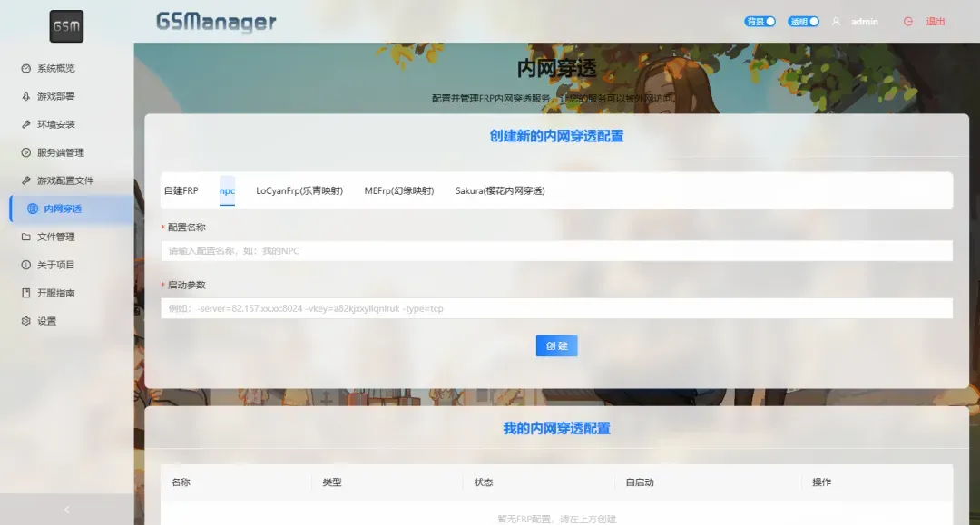Click the 类型 column header
The width and height of the screenshot is (980, 525).
point(332,481)
